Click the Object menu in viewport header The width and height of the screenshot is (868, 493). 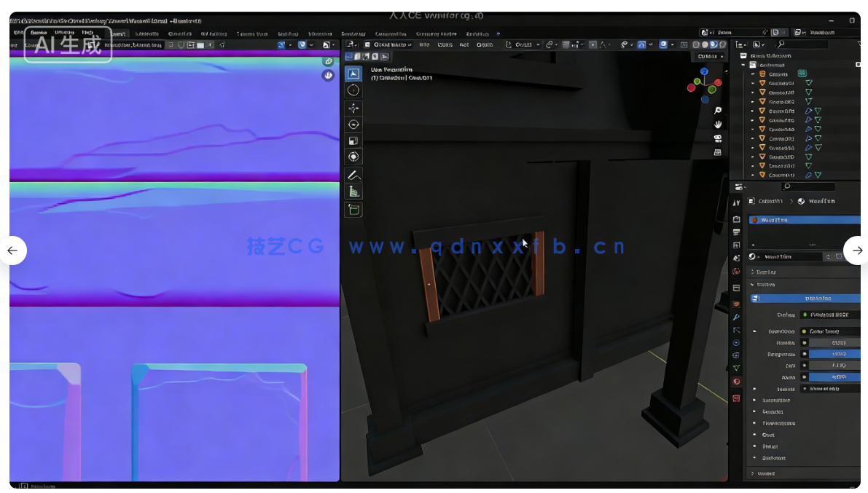click(485, 44)
